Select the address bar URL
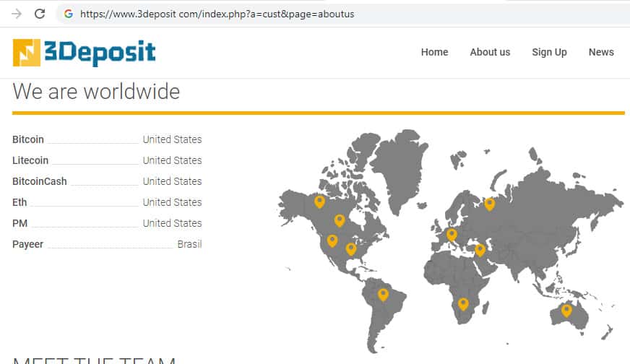This screenshot has height=364, width=630. [217, 14]
